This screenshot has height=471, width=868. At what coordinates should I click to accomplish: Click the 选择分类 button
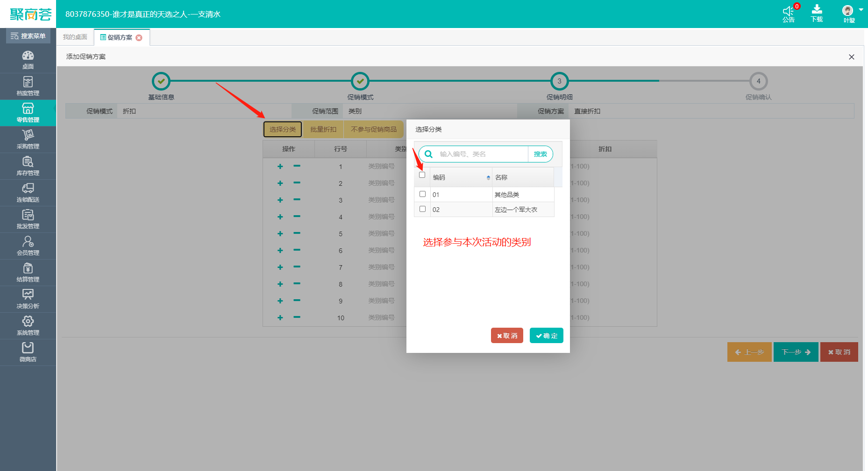tap(283, 129)
